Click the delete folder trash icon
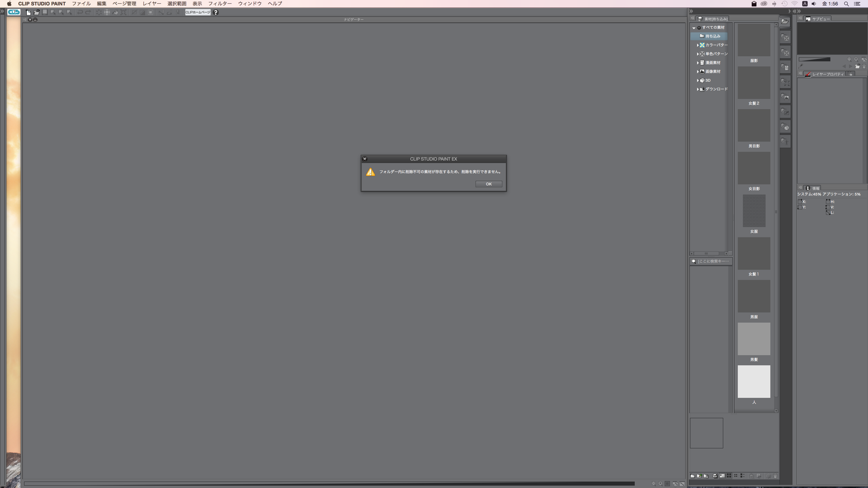The width and height of the screenshot is (868, 488). [x=706, y=476]
